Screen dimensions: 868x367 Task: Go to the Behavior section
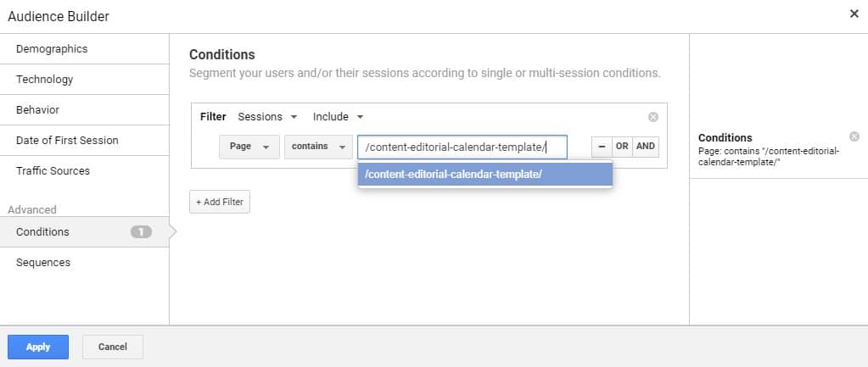(38, 110)
